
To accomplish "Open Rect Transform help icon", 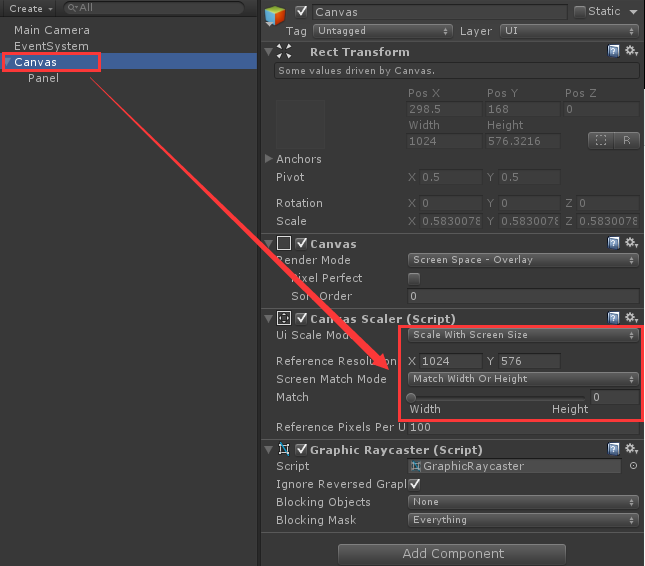I will 613,51.
